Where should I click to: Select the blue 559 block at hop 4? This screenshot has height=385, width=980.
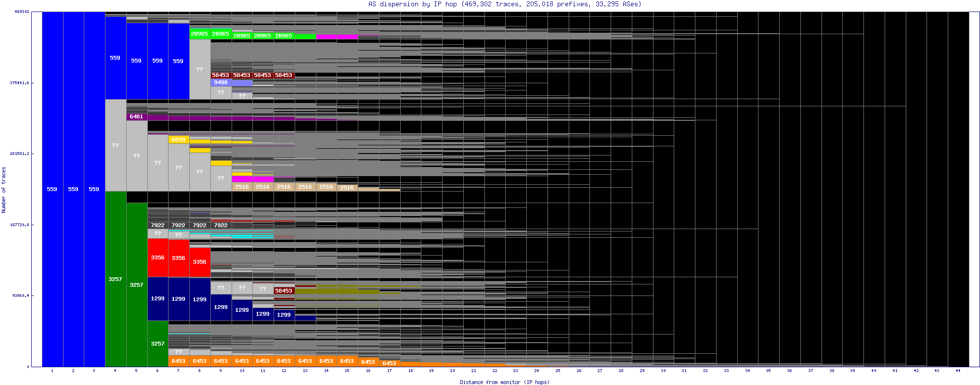pyautogui.click(x=116, y=58)
